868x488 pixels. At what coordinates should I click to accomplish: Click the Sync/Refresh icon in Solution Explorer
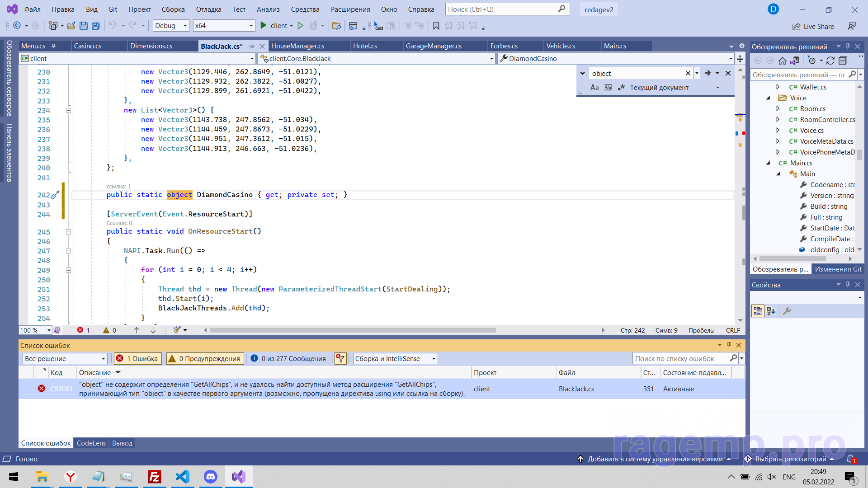coord(830,61)
